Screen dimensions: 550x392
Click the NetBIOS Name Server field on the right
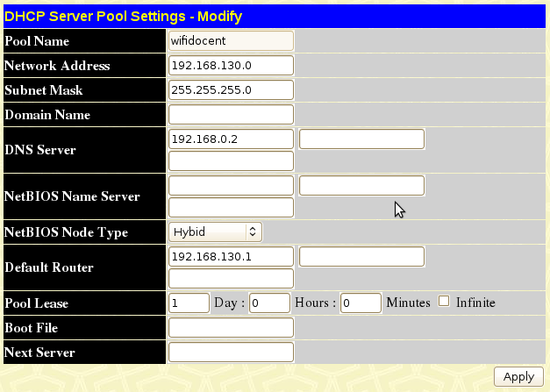[361, 185]
